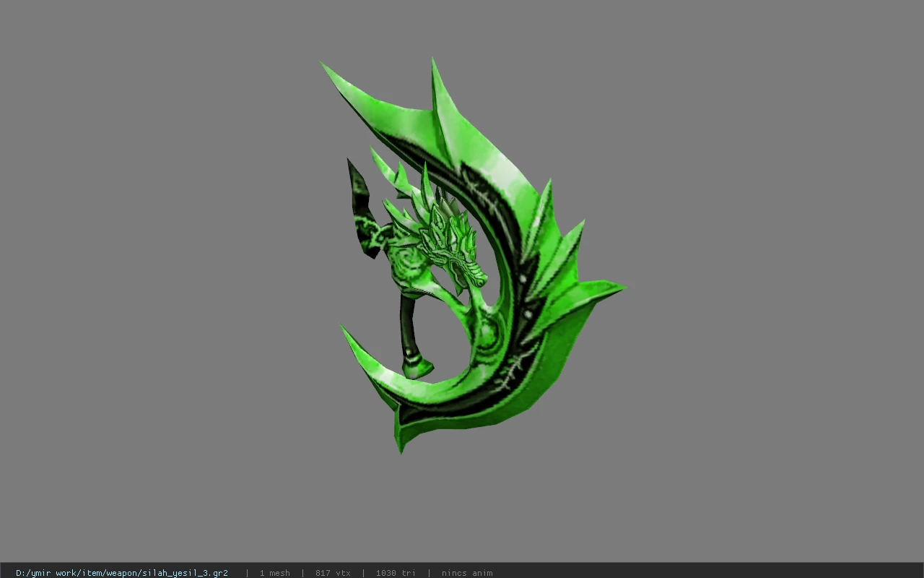Click the green weapon model in viewport
The height and width of the screenshot is (578, 924).
(473, 256)
